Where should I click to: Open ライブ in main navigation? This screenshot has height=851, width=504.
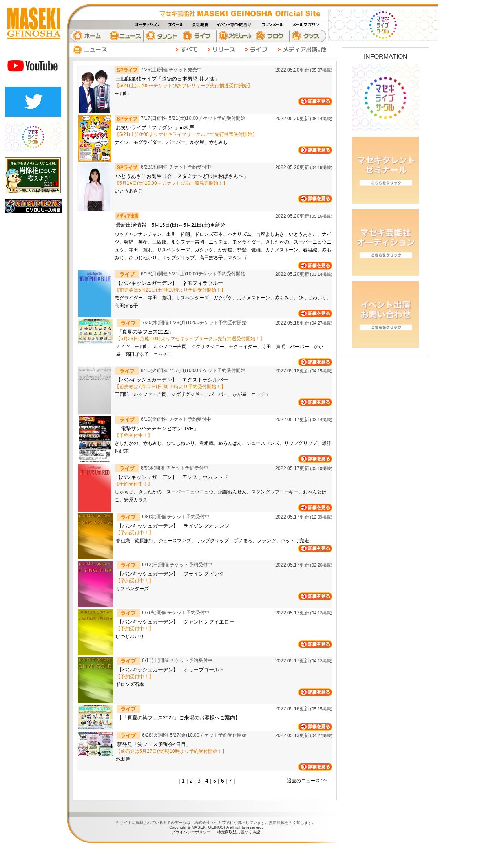point(199,36)
